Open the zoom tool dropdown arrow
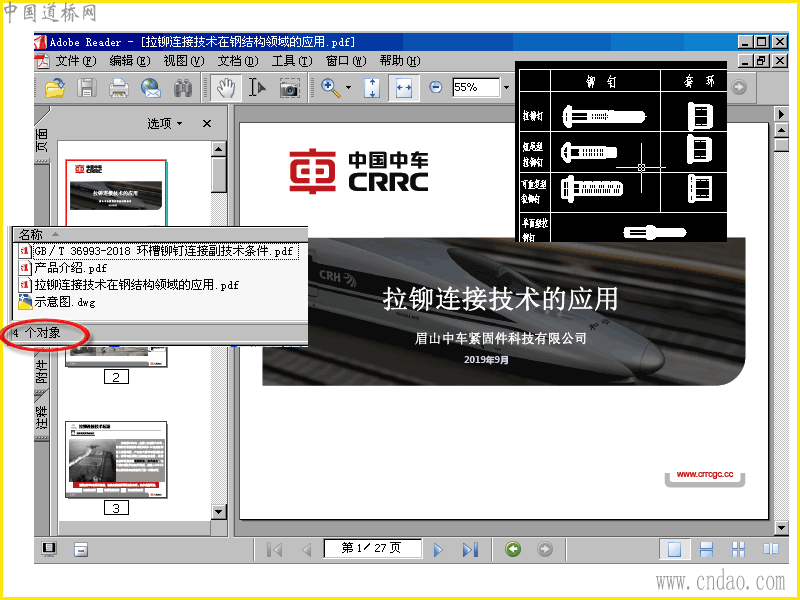Viewport: 800px width, 600px height. click(x=348, y=88)
